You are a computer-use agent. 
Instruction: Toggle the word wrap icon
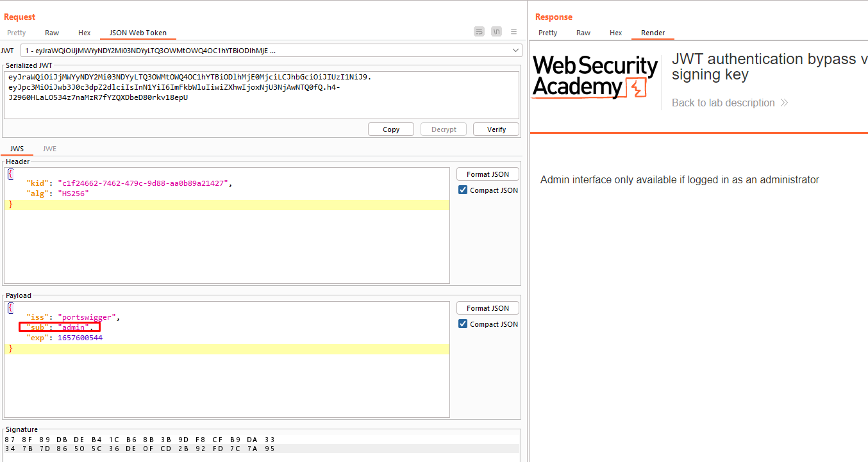pos(479,32)
